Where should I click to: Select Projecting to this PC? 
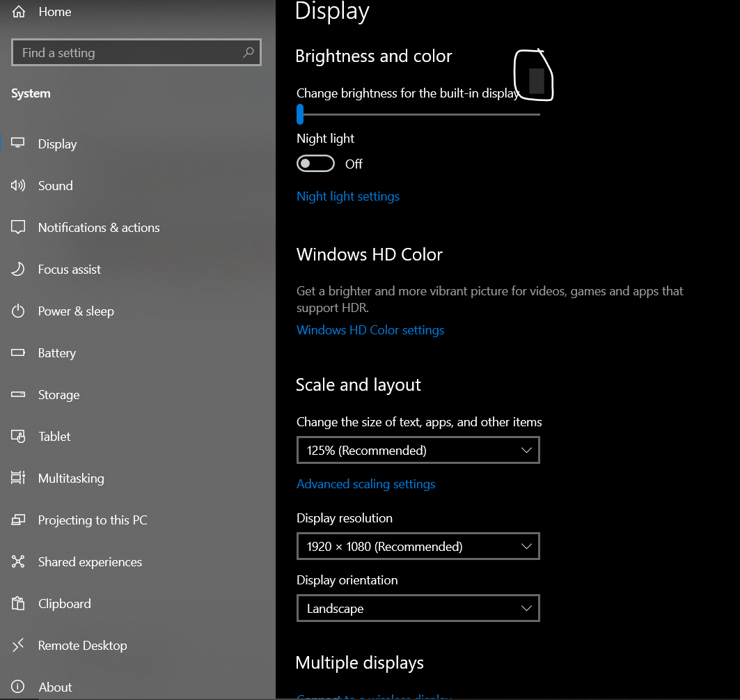[x=93, y=520]
